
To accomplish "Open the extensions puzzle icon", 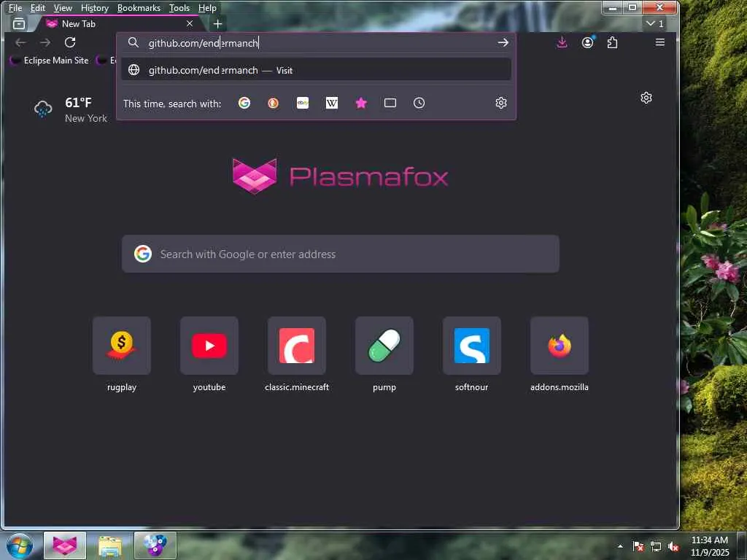I will [x=612, y=42].
